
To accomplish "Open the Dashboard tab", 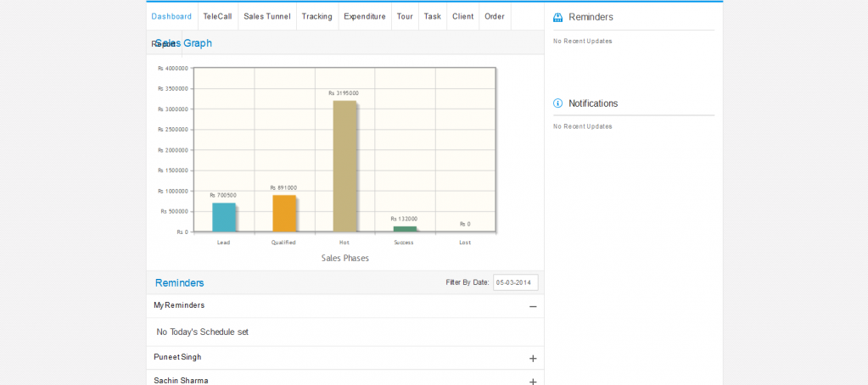I will (171, 16).
